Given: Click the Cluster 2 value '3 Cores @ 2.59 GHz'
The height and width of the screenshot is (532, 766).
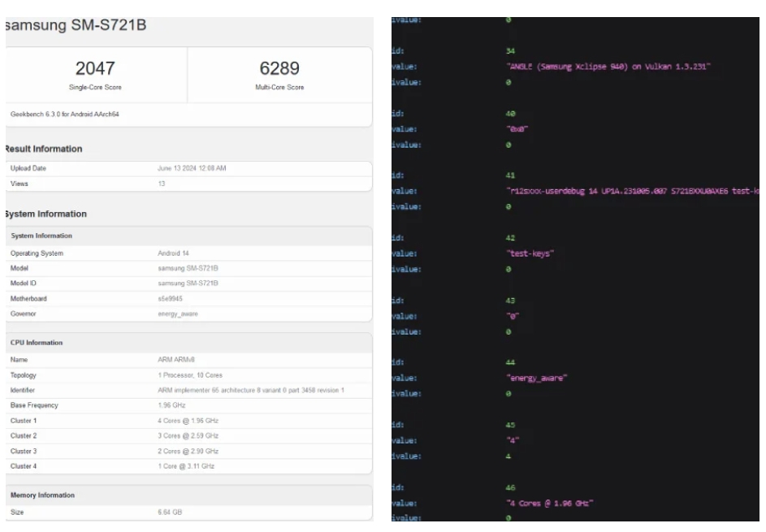Looking at the screenshot, I should click(188, 436).
